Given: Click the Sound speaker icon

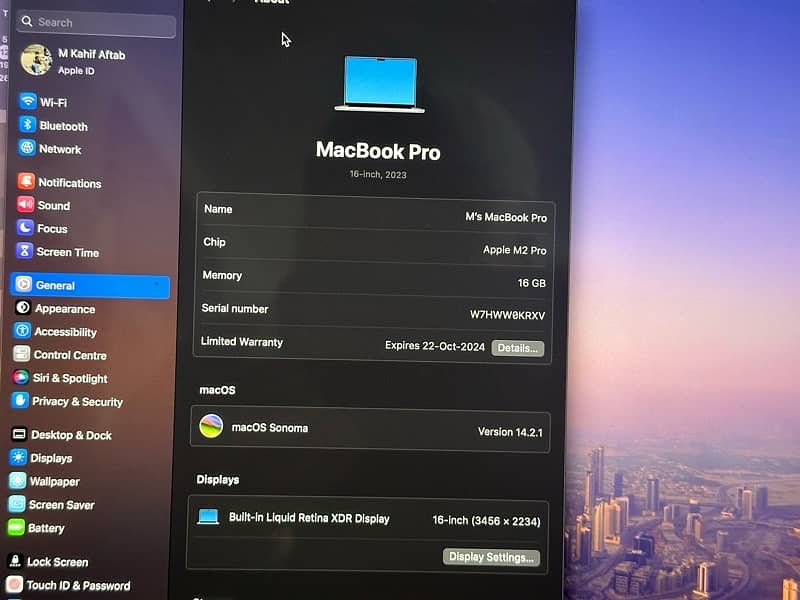Looking at the screenshot, I should [25, 205].
